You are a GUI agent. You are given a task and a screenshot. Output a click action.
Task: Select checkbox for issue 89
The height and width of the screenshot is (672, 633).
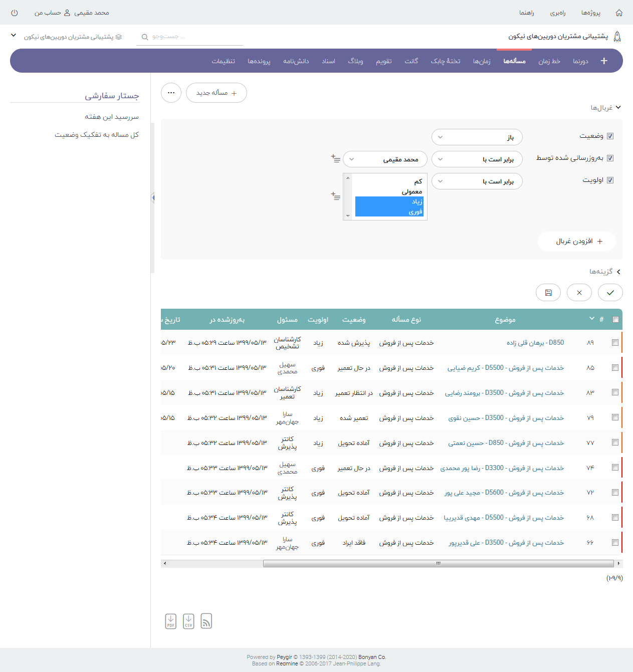615,343
